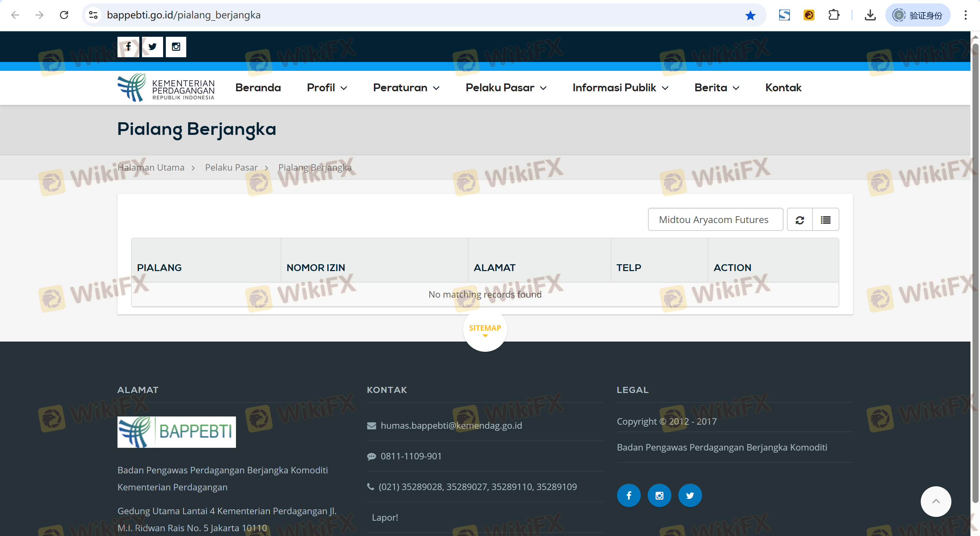980x536 pixels.
Task: Refresh the broker table results
Action: [x=799, y=220]
